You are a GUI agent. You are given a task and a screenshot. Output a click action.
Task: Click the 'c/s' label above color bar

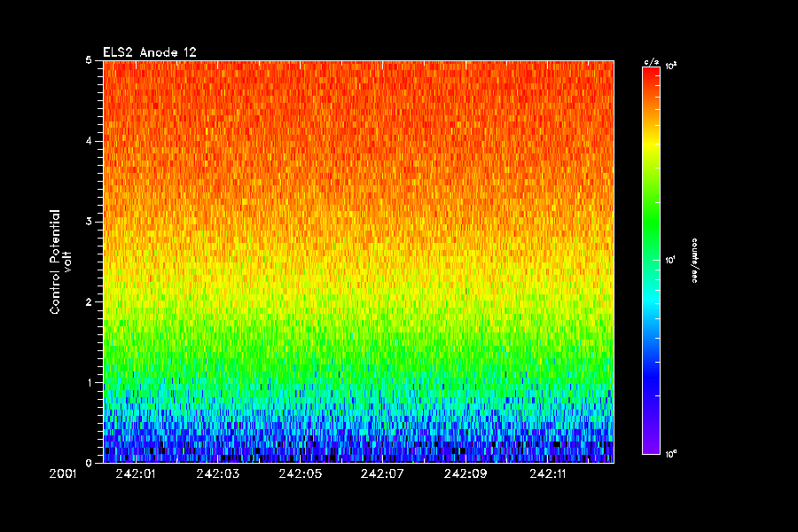[652, 62]
